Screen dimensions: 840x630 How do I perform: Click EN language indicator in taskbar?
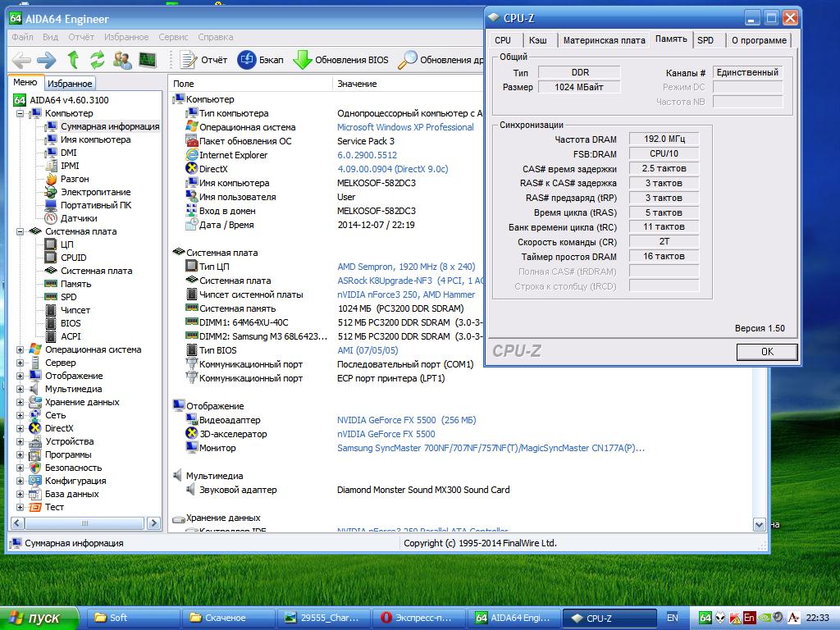(673, 618)
